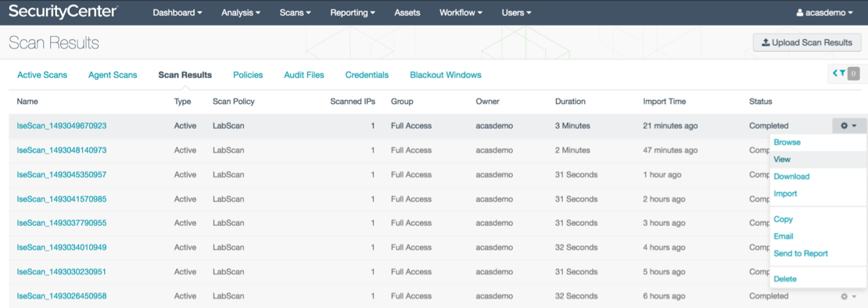Upload Scan Results button
868x308 pixels.
coord(807,42)
